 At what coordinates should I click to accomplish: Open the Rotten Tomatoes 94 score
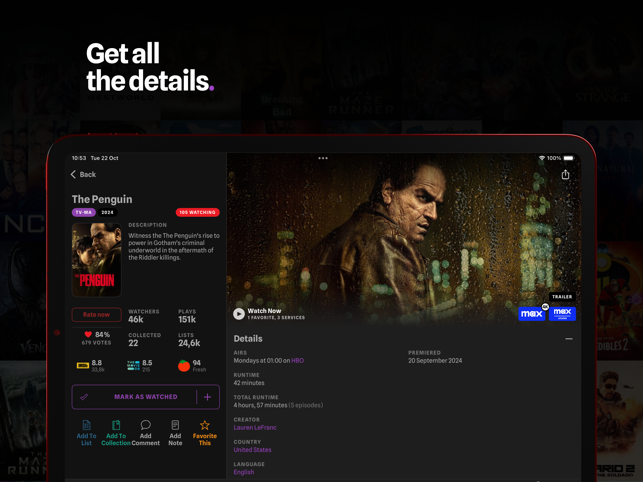(x=192, y=365)
